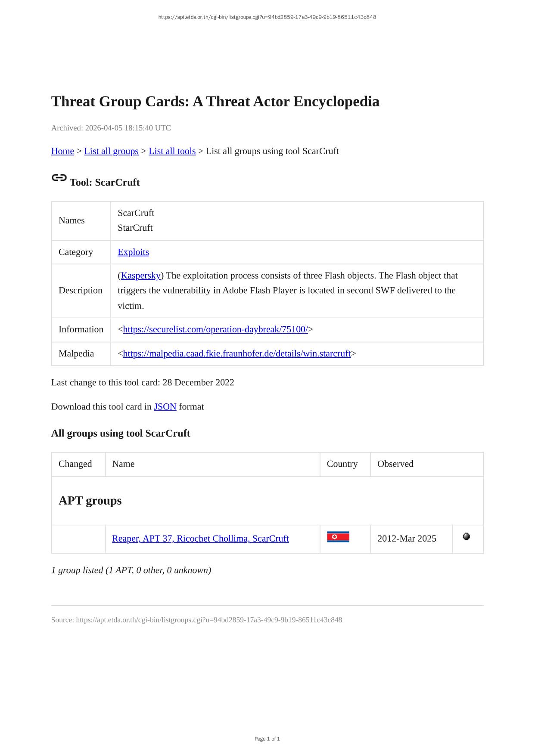Click the 2012-Mar 2025 observed date cell

coord(407,539)
